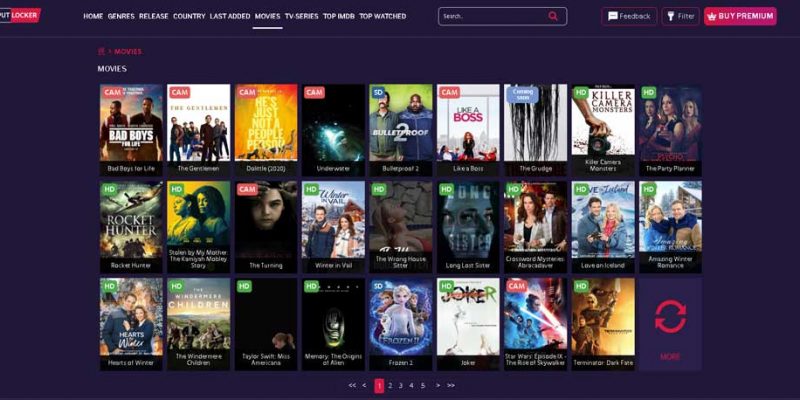Open the TOP IMDB section

click(x=339, y=16)
